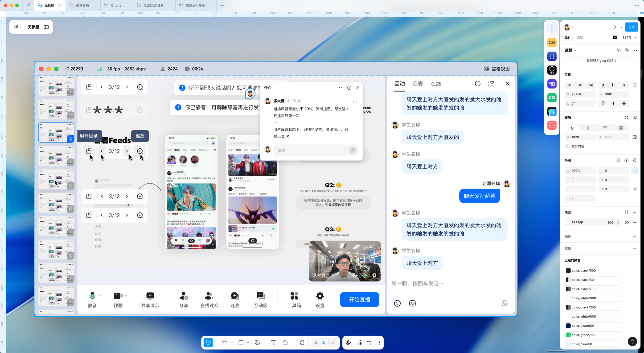Open the Figma main menu icon
This screenshot has height=353, width=644.
coord(16,27)
